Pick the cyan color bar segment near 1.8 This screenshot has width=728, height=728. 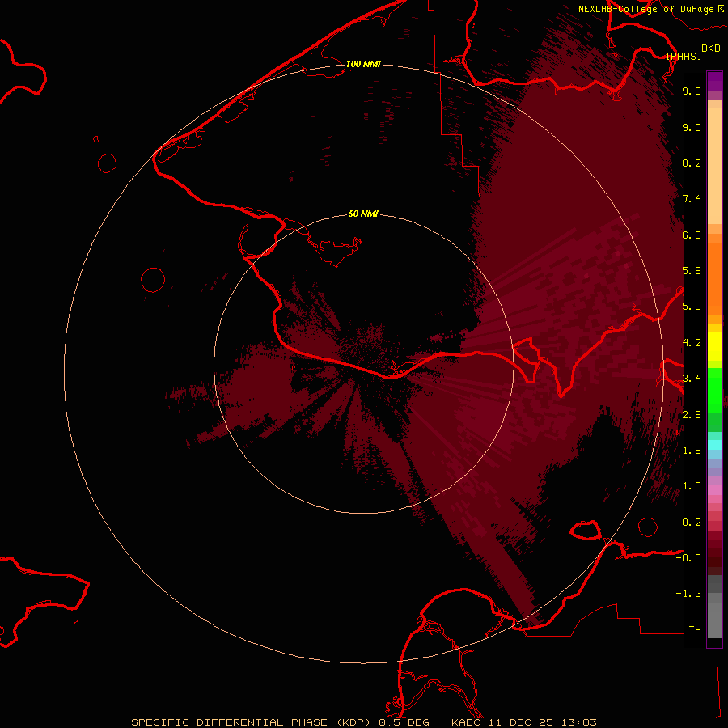click(x=714, y=445)
